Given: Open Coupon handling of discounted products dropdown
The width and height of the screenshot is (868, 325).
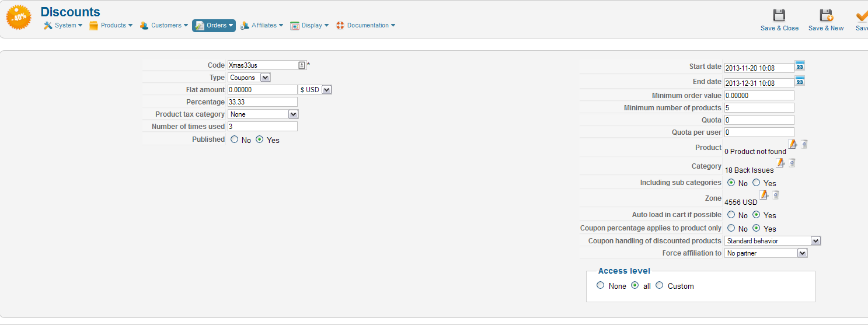Looking at the screenshot, I should (x=773, y=241).
